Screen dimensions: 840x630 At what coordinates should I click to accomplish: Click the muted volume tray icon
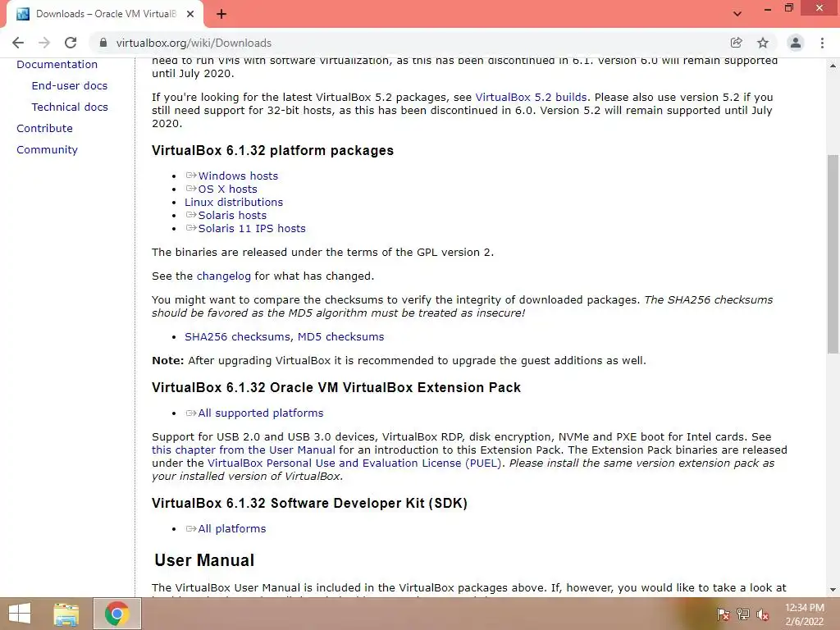763,615
